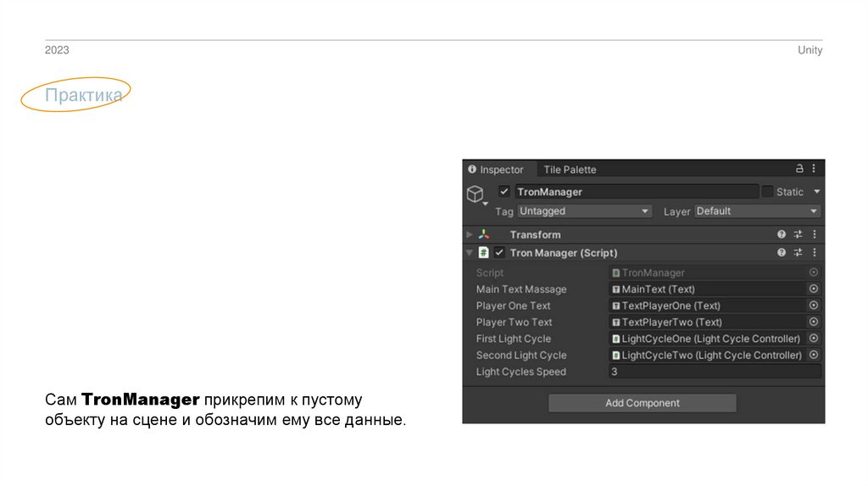
Task: Expand the Transform component
Action: 470,235
